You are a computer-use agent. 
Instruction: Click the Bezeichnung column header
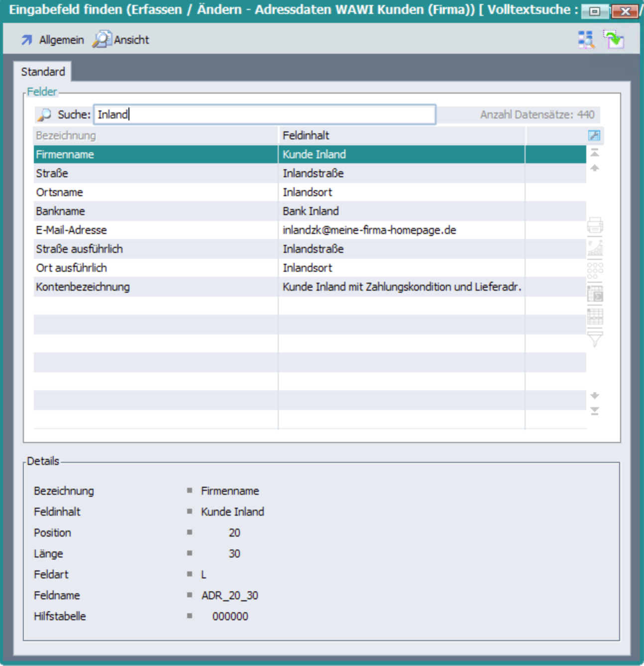[155, 135]
